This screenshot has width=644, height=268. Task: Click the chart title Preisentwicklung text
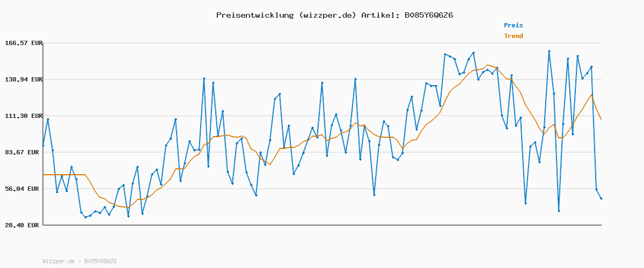coord(254,15)
